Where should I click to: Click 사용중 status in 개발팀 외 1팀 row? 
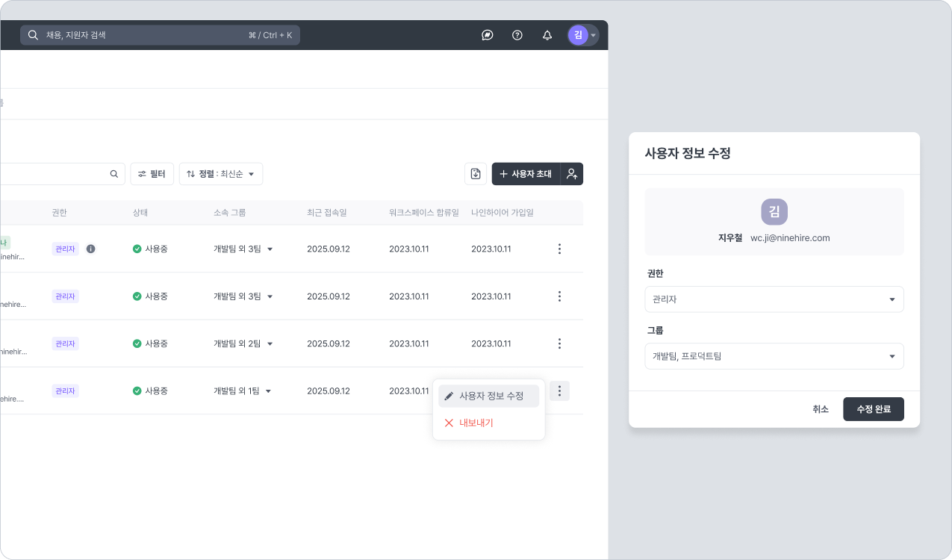150,391
